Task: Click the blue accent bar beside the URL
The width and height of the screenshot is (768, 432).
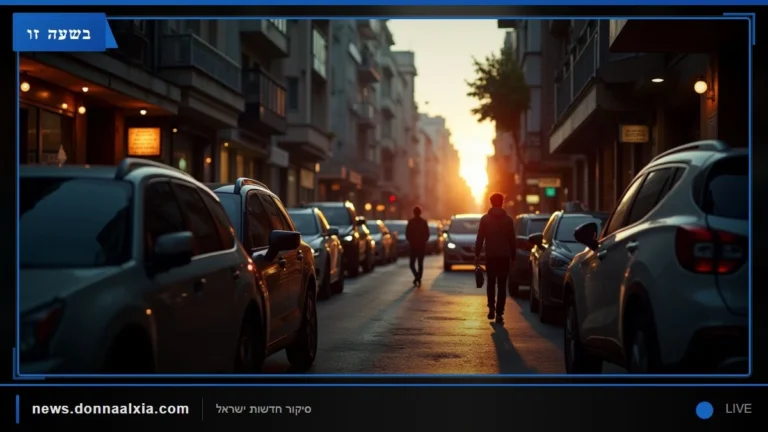Action: (18, 409)
